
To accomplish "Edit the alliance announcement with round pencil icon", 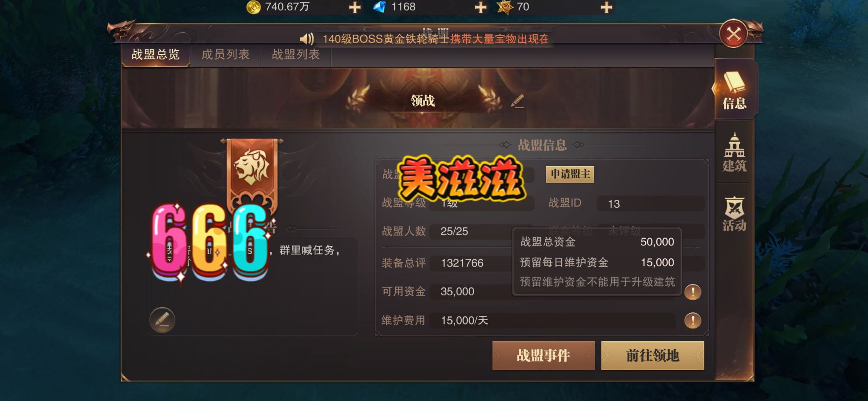I will [162, 320].
